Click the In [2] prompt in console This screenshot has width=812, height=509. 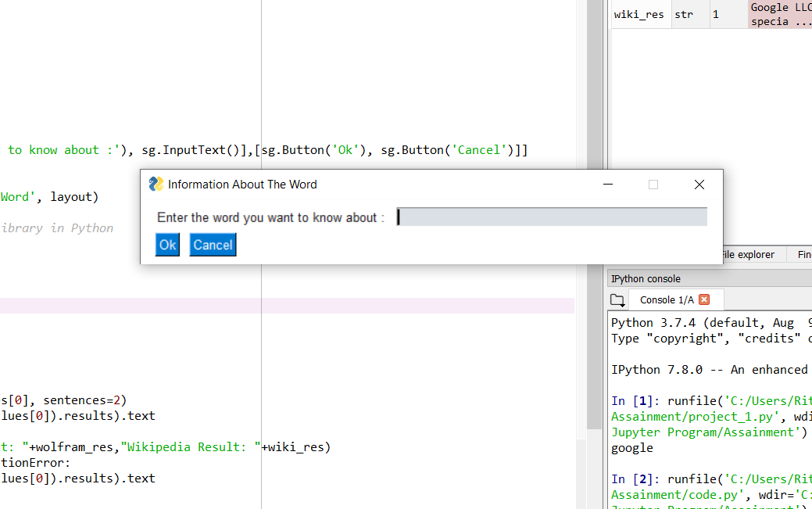pos(635,479)
